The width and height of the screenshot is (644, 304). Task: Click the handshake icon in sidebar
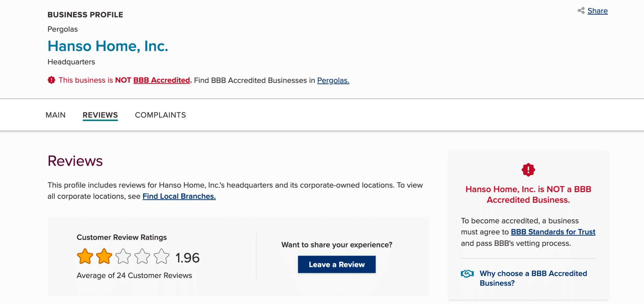pyautogui.click(x=467, y=274)
